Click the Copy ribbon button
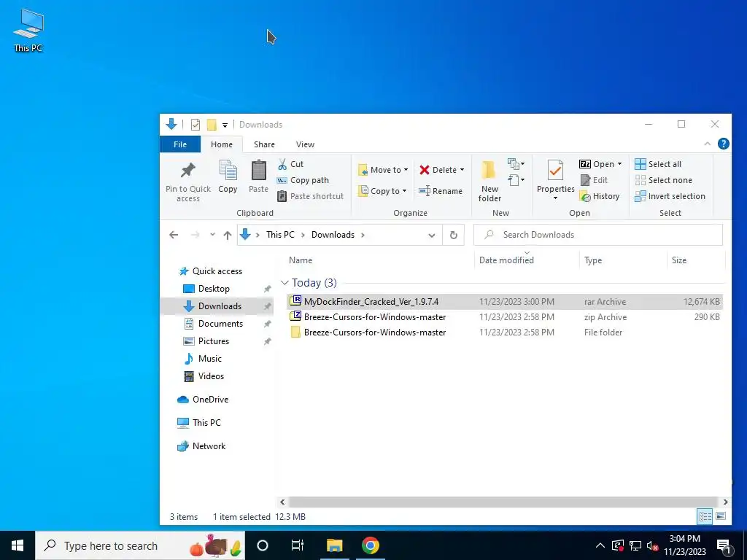Viewport: 747px width, 560px height. (x=228, y=176)
